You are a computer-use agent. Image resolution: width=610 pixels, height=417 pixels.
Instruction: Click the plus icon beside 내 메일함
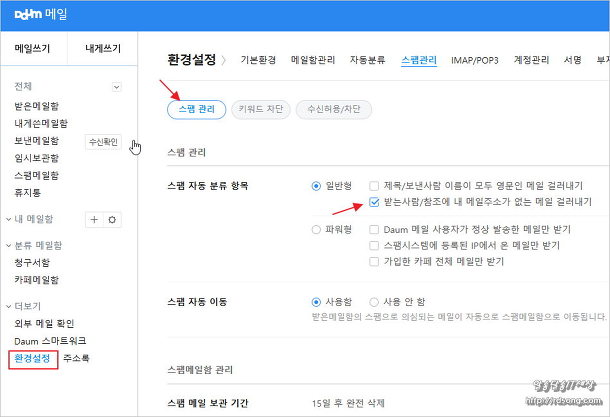(x=94, y=218)
